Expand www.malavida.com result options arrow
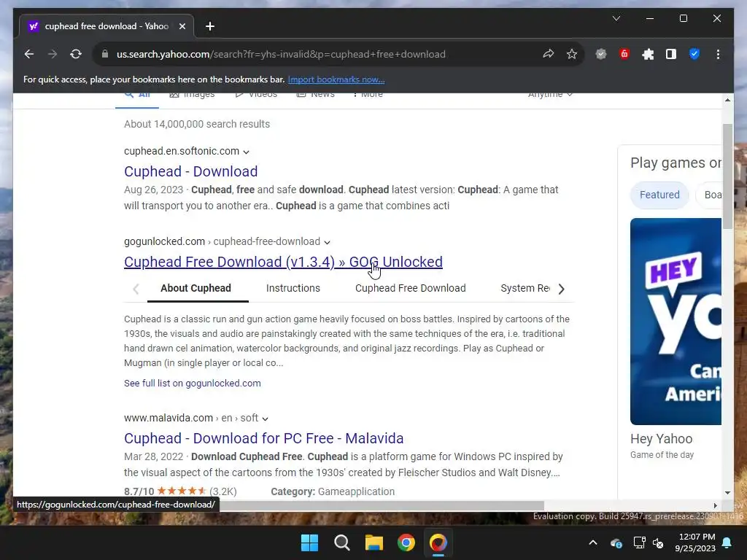Screen dimensions: 747x560 click(x=266, y=419)
